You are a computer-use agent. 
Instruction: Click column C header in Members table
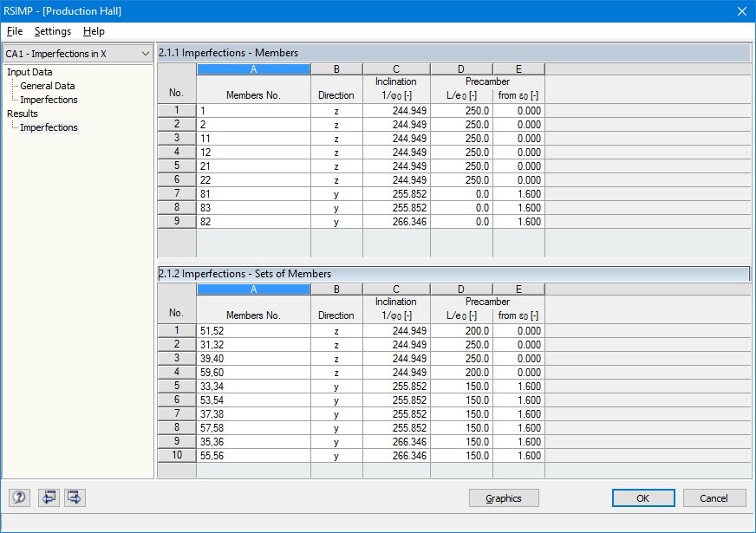[396, 69]
